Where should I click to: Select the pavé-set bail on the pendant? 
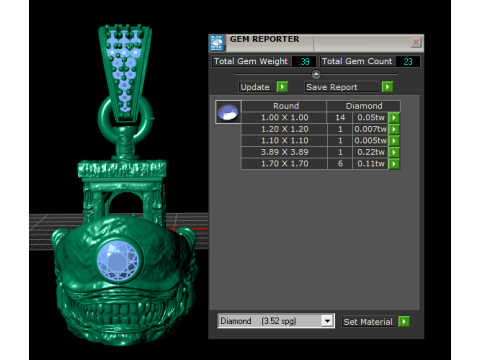(x=125, y=73)
